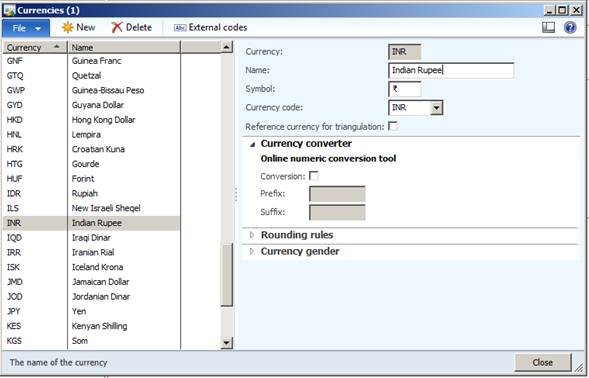
Task: Open the Currency code dropdown
Action: 436,108
